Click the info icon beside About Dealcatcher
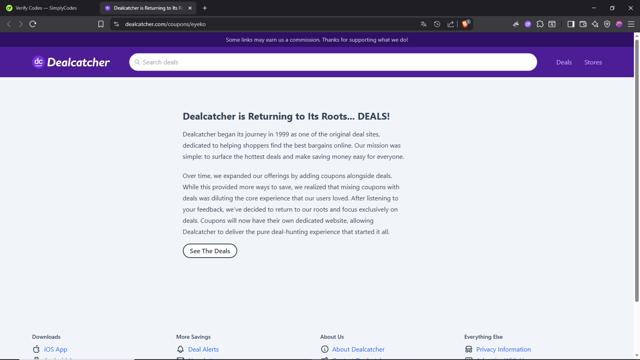Screen dimensions: 640x360 pos(324,349)
